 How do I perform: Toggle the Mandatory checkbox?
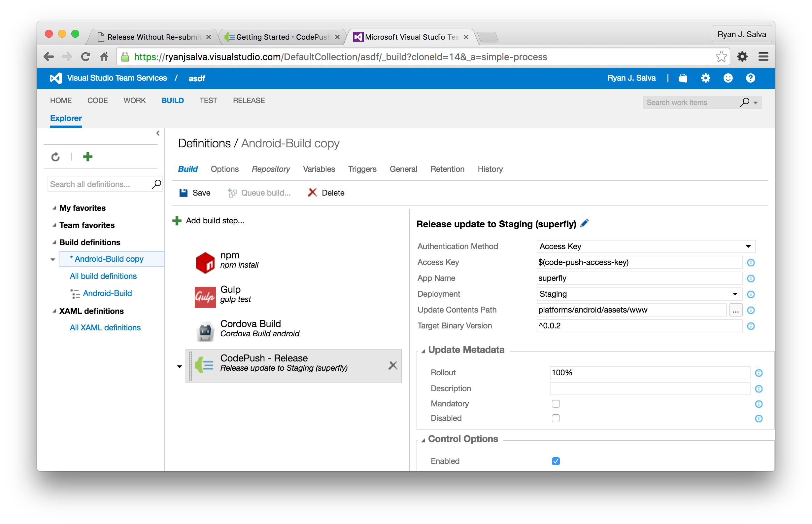tap(556, 404)
